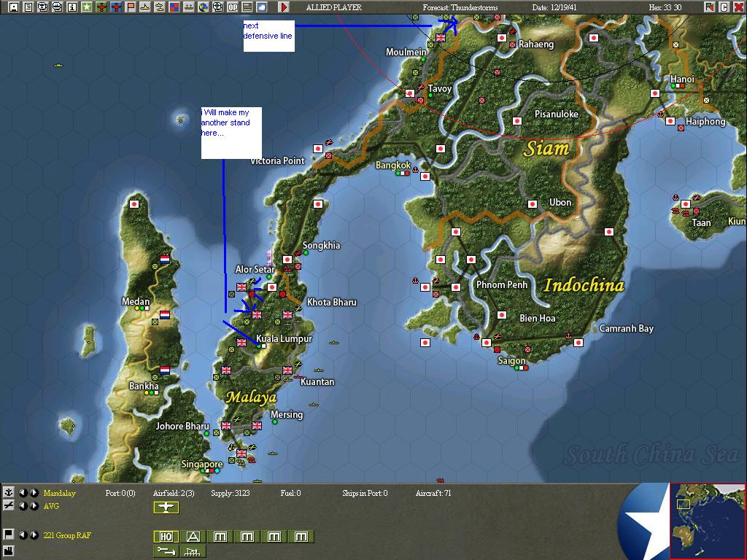Click the Airfield: 2(3) value
Viewport: 747px width, 560px height.
[x=174, y=494]
